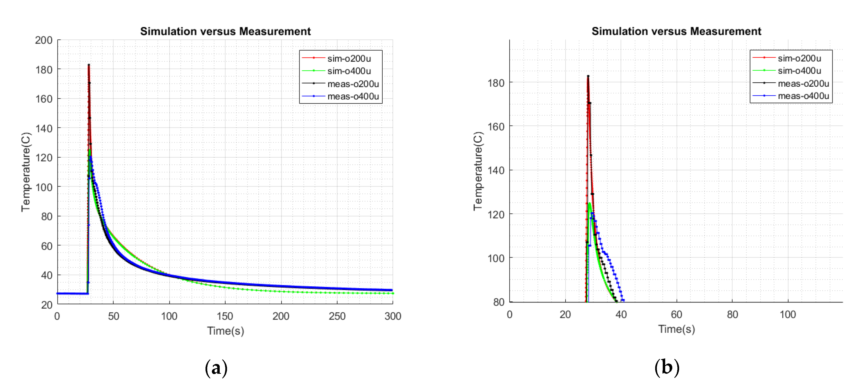Viewport: 868px width, 386px height.
Task: Click the red sim-o200u legend line in plot (a)
Action: 313,58
